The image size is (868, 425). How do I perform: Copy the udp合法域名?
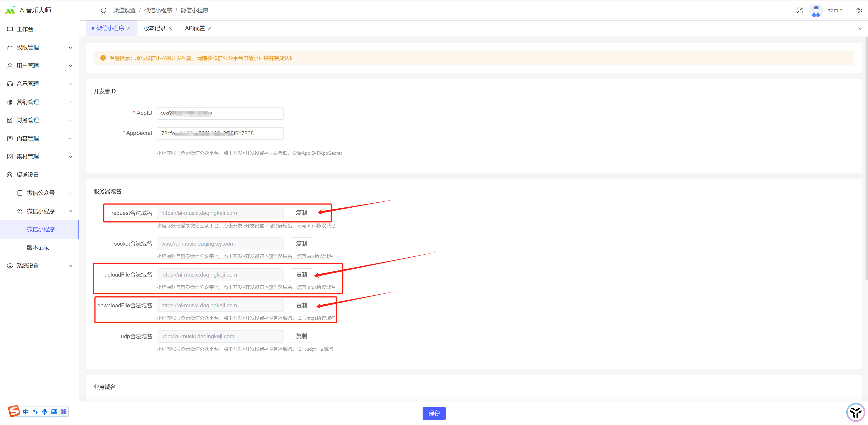[x=302, y=336]
